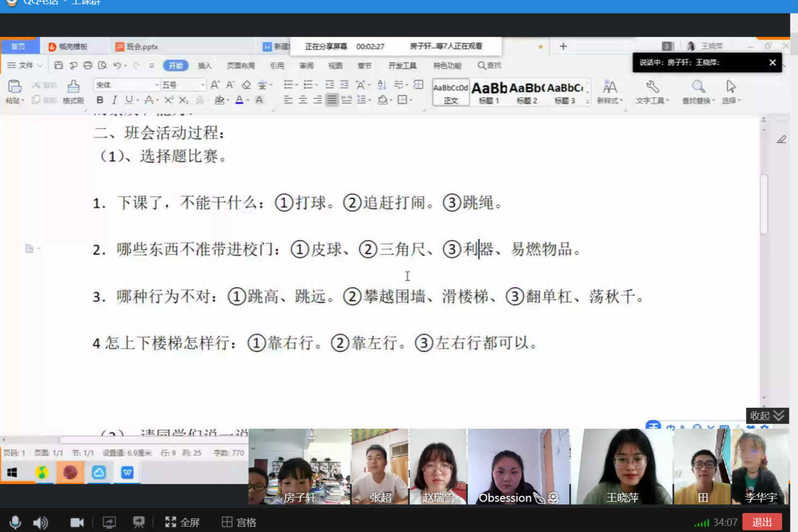This screenshot has height=532, width=798.
Task: Toggle bold formatting in the ribbon
Action: point(100,100)
